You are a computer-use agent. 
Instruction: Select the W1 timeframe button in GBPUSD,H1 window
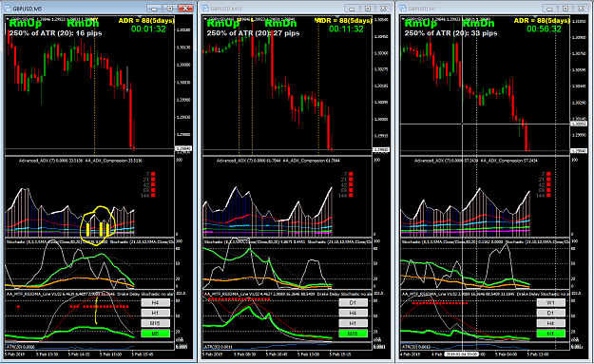click(x=551, y=302)
